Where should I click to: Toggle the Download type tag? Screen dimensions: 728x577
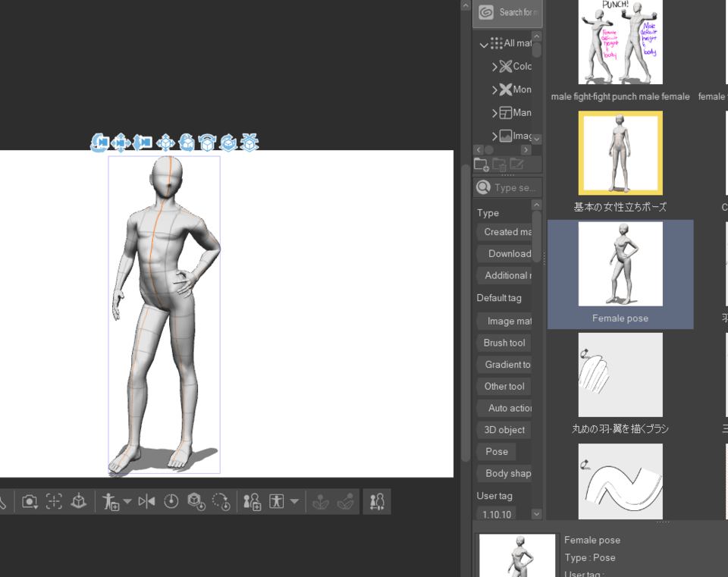(x=504, y=253)
